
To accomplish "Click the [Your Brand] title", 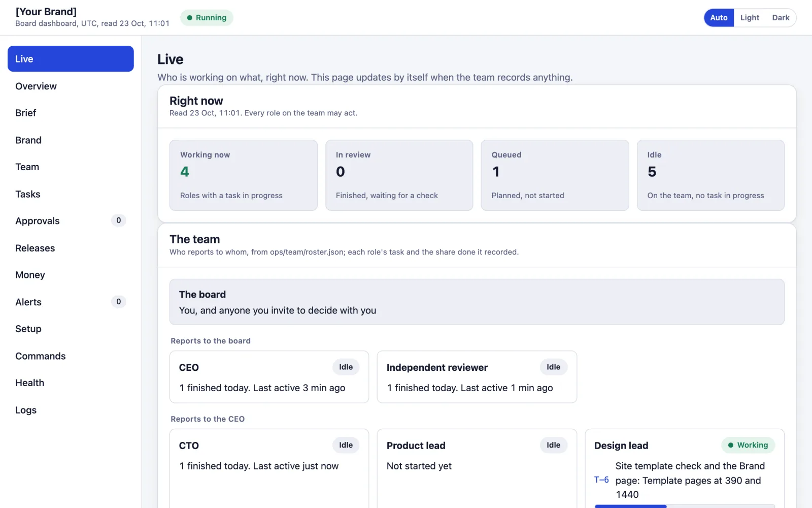I will tap(46, 12).
